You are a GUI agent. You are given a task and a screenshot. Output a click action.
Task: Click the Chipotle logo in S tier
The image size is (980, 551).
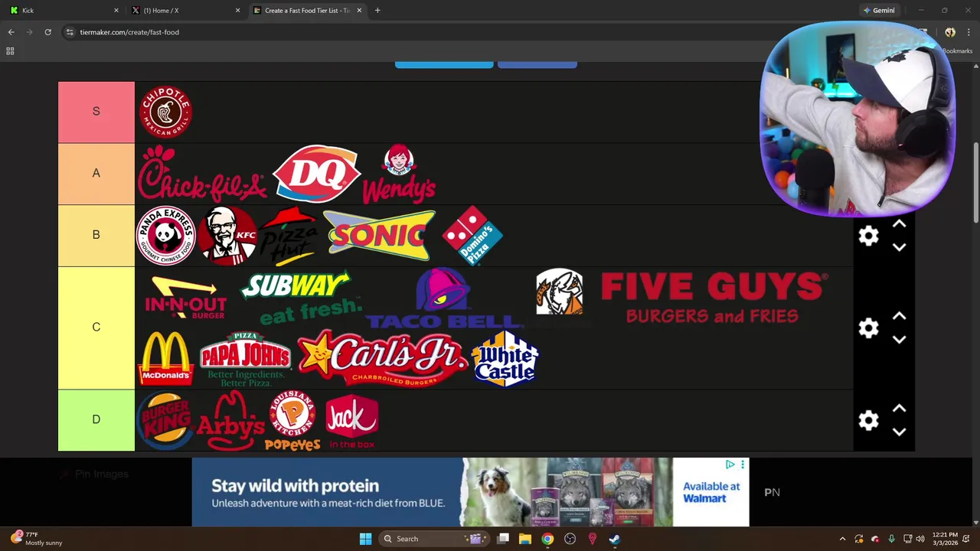coord(165,112)
